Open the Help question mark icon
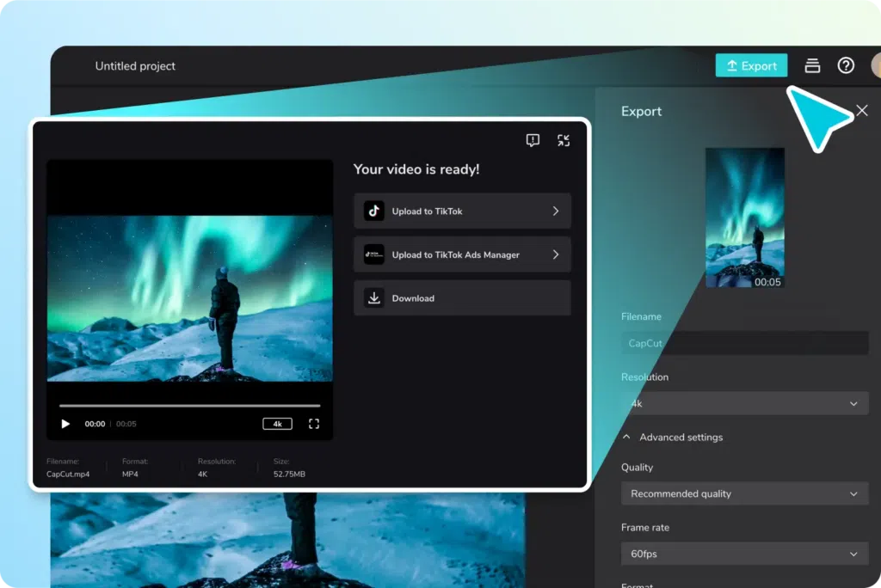Image resolution: width=881 pixels, height=588 pixels. pyautogui.click(x=846, y=65)
